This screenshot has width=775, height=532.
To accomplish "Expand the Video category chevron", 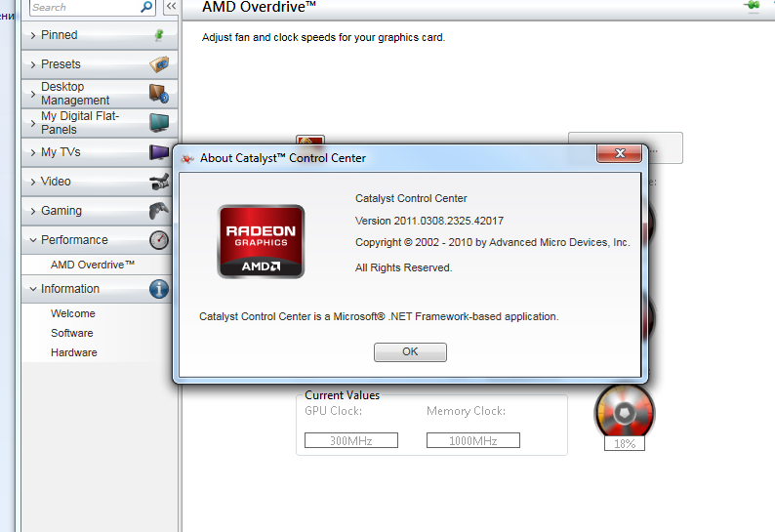I will 33,182.
